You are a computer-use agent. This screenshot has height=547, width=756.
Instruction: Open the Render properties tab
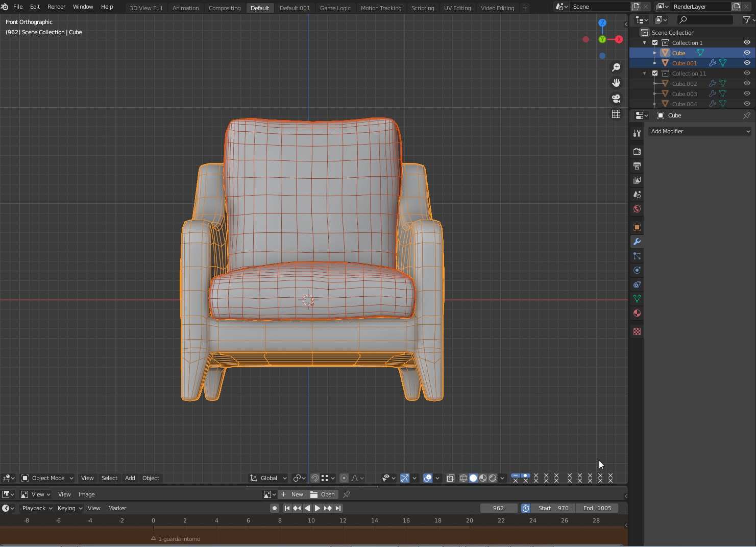637,152
